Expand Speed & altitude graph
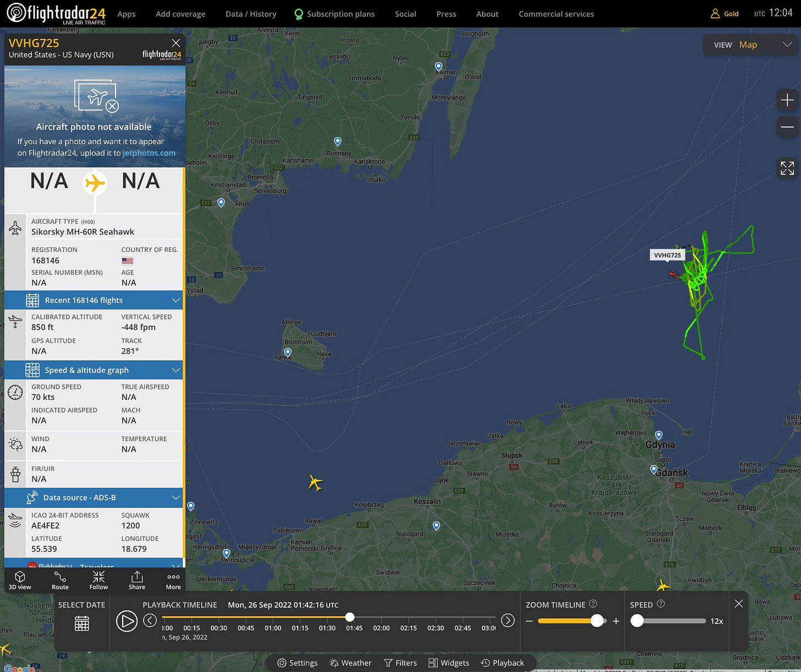801x672 pixels. [x=94, y=370]
